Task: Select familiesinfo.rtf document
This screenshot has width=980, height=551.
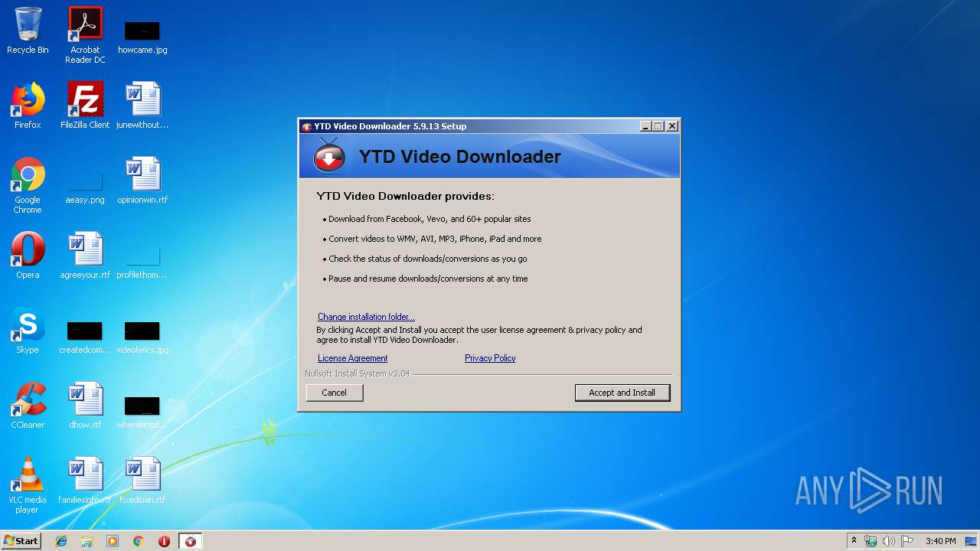Action: 85,481
